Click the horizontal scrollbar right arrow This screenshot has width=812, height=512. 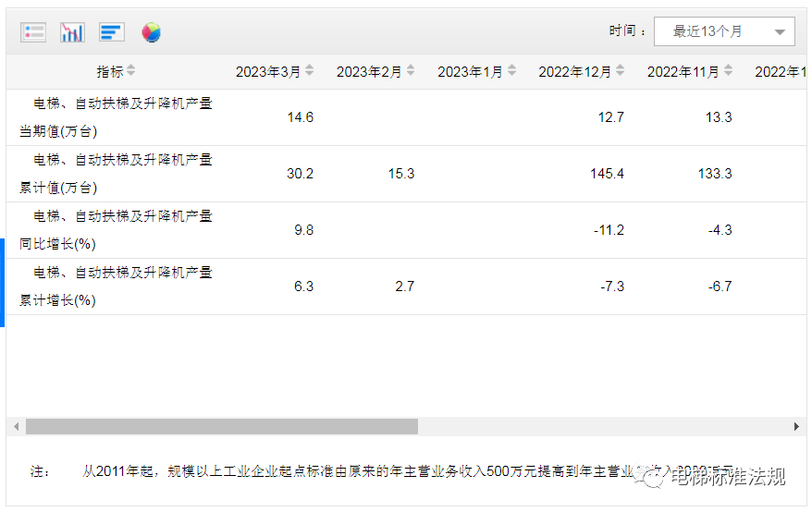[x=796, y=427]
